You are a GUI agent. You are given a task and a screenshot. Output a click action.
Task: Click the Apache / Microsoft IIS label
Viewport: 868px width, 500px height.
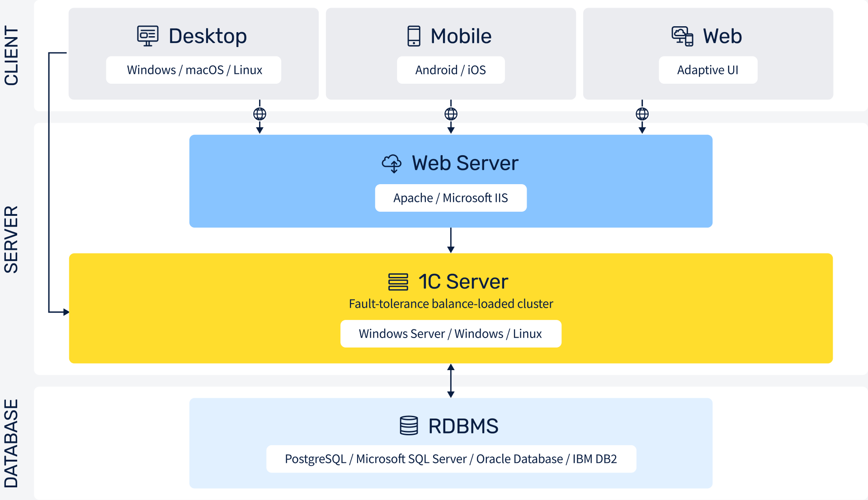pyautogui.click(x=451, y=198)
